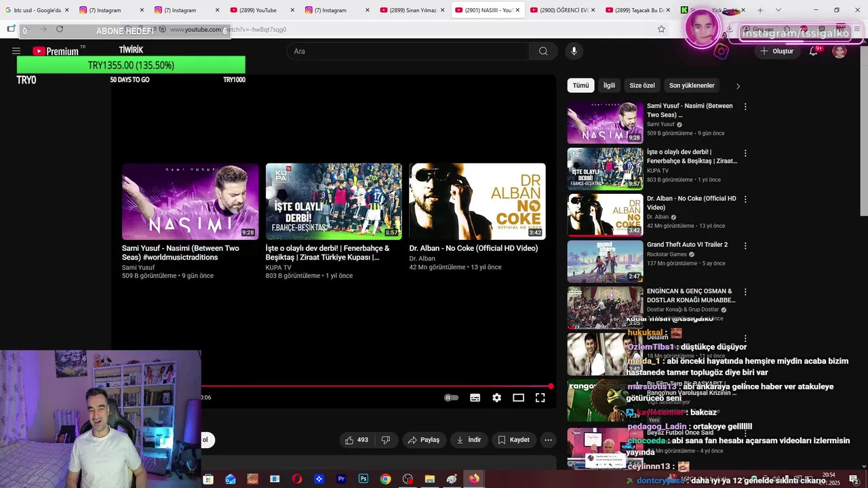Open Grand Theft Auto VI Trailer 2 title
This screenshot has height=488, width=868.
click(x=687, y=245)
